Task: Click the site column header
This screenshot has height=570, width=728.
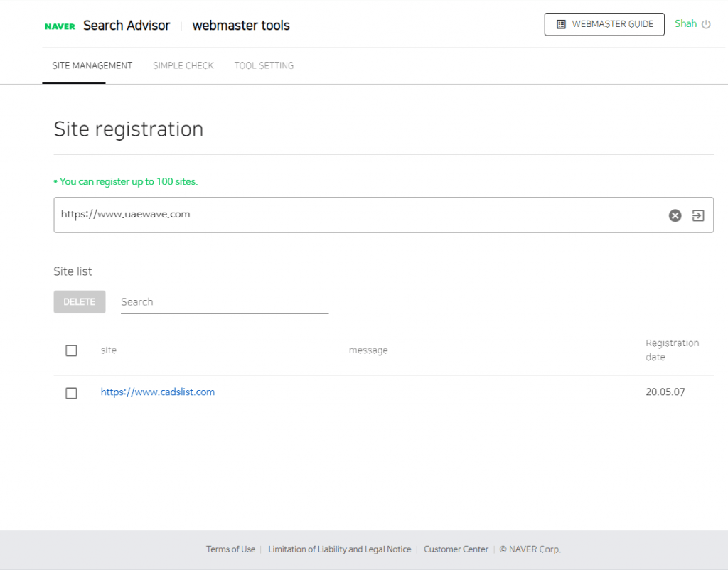Action: point(109,350)
